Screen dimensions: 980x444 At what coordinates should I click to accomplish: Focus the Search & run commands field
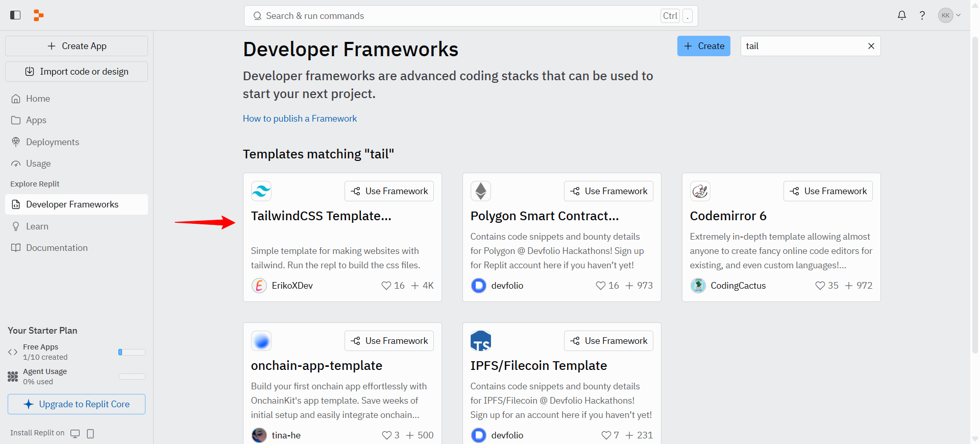(471, 16)
